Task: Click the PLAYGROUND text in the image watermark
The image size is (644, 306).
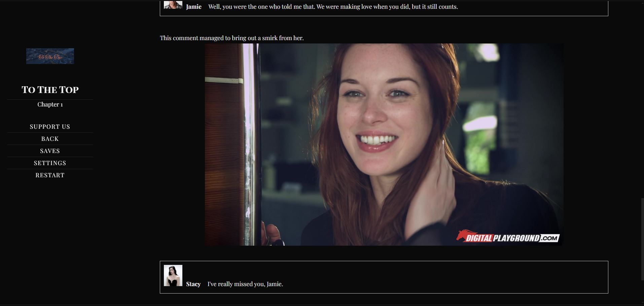Action: pos(516,238)
